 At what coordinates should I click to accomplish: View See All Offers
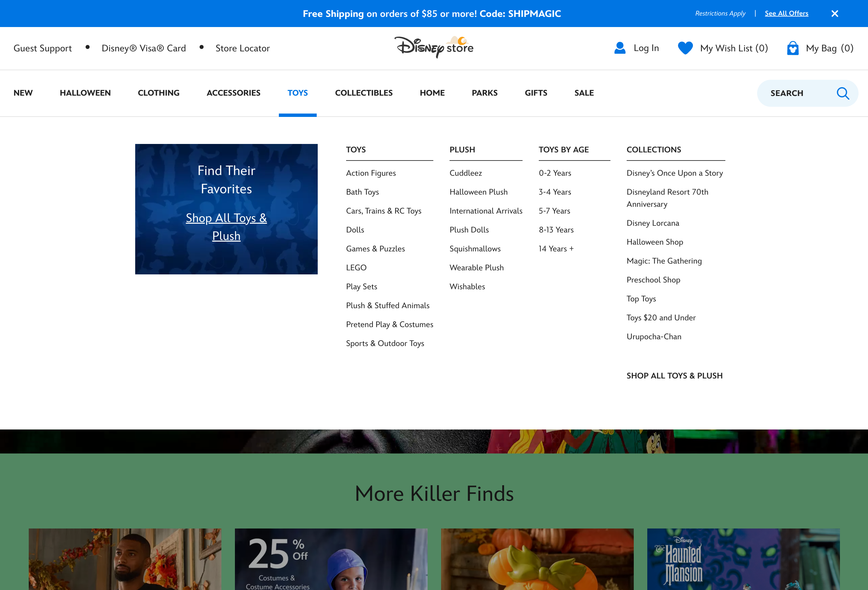[787, 13]
